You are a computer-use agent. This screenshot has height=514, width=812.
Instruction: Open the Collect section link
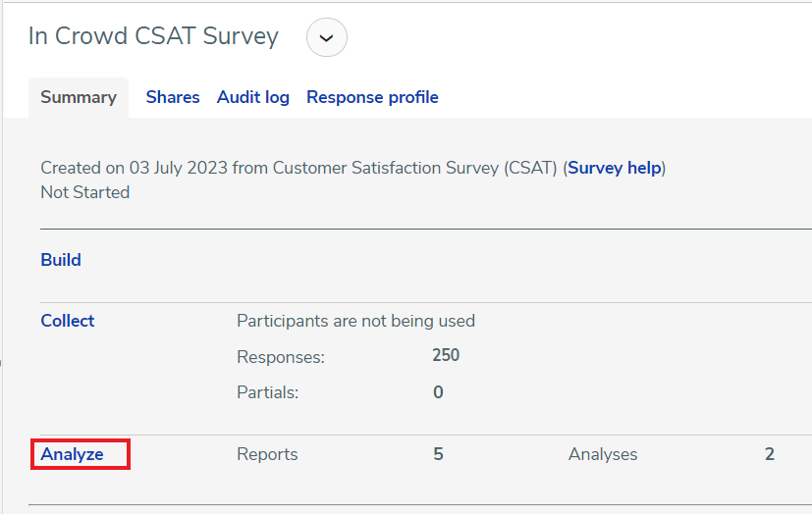[68, 321]
